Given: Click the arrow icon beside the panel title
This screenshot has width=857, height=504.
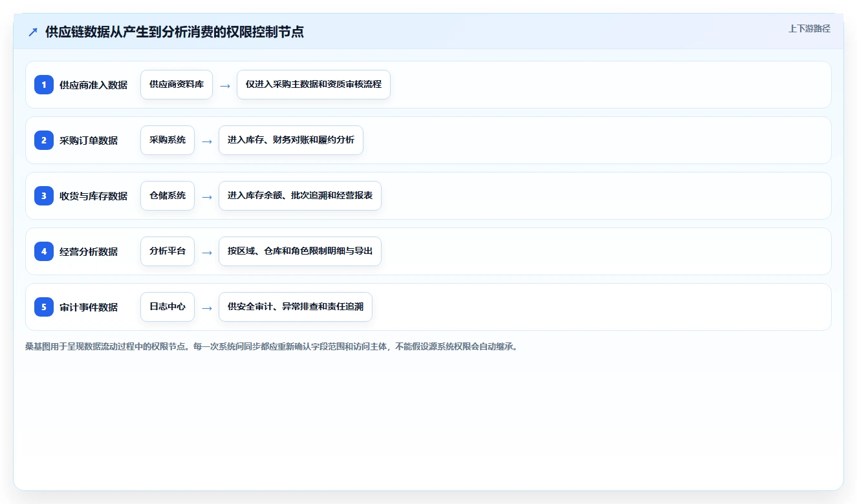Looking at the screenshot, I should click(x=33, y=32).
